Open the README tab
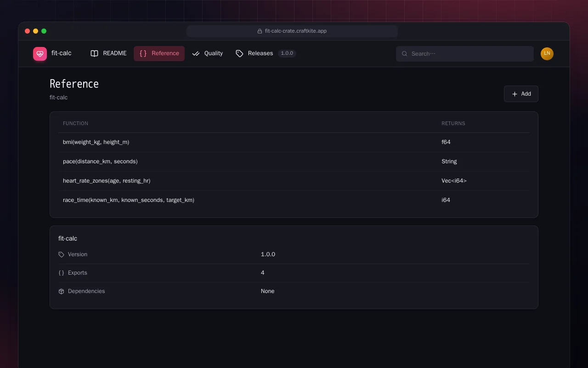 click(108, 53)
